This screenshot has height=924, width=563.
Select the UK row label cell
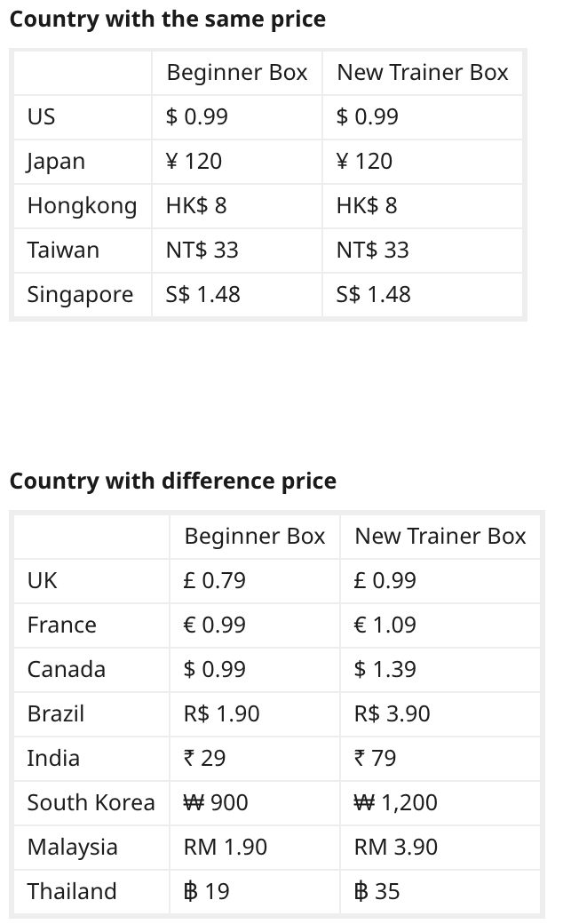point(43,581)
